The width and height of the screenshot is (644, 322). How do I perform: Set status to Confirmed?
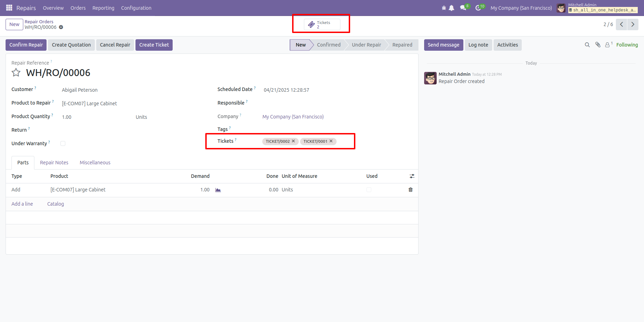tap(329, 45)
